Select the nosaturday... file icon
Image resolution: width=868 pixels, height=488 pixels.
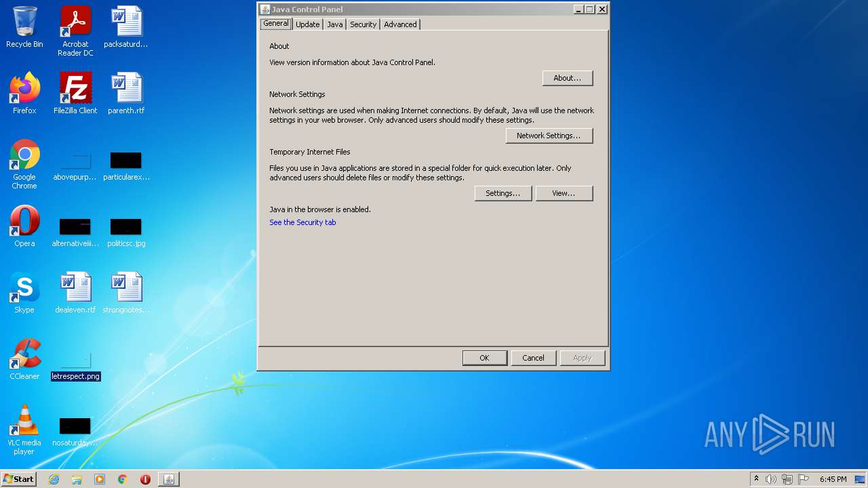pos(75,432)
